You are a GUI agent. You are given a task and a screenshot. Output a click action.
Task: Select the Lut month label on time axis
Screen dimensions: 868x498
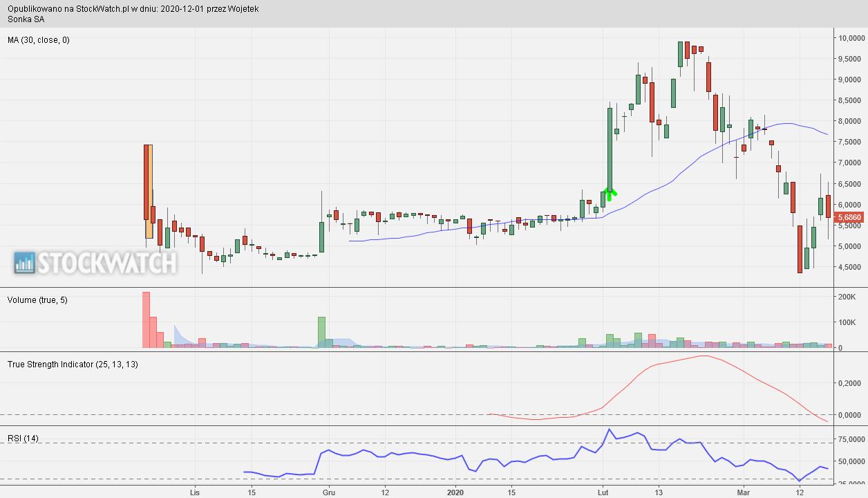pyautogui.click(x=603, y=492)
